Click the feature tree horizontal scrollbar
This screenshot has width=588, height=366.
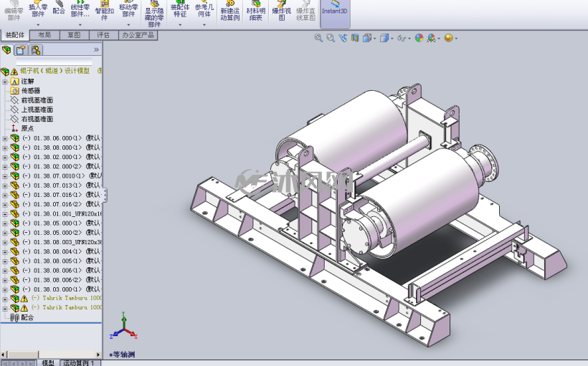click(x=52, y=355)
